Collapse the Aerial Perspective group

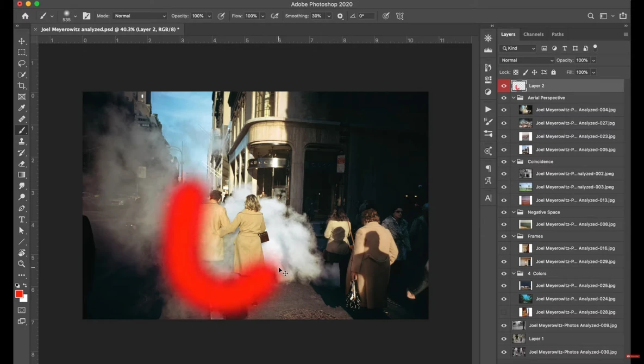(x=514, y=98)
